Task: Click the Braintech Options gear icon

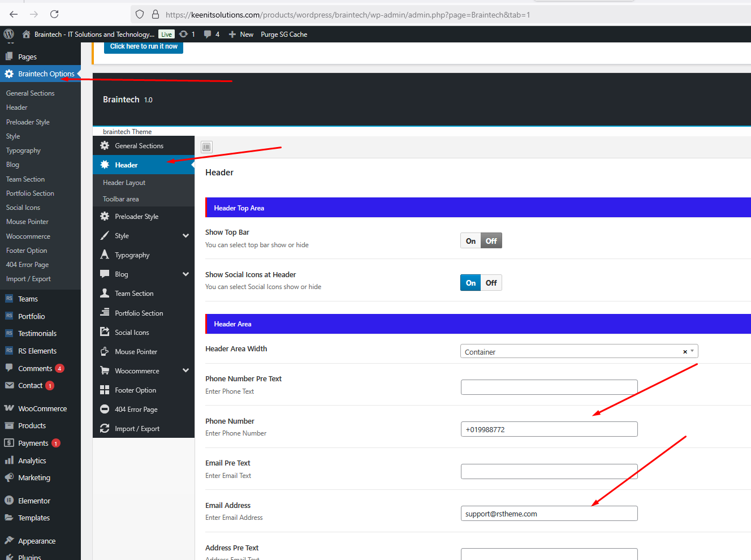Action: pos(9,74)
